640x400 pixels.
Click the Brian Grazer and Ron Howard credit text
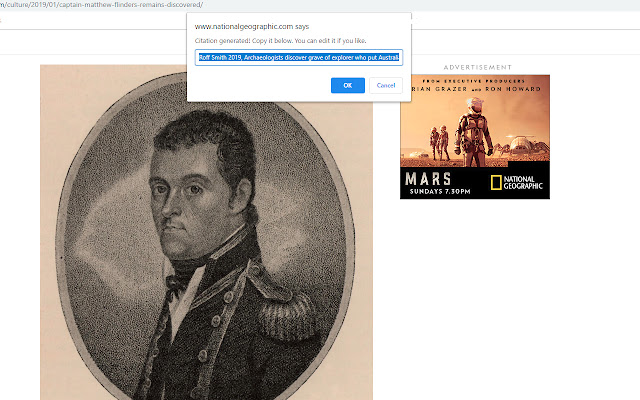pyautogui.click(x=476, y=89)
